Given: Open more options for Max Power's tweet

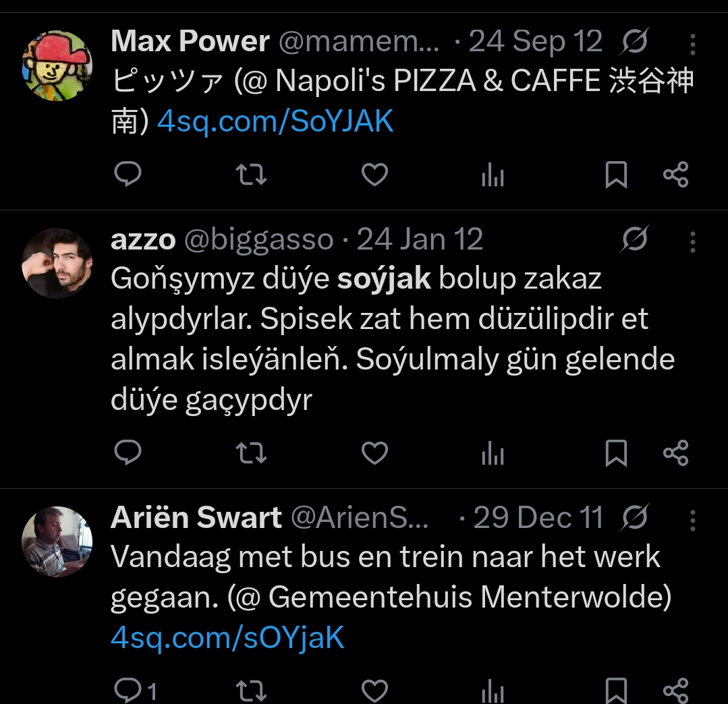Looking at the screenshot, I should pos(692,45).
